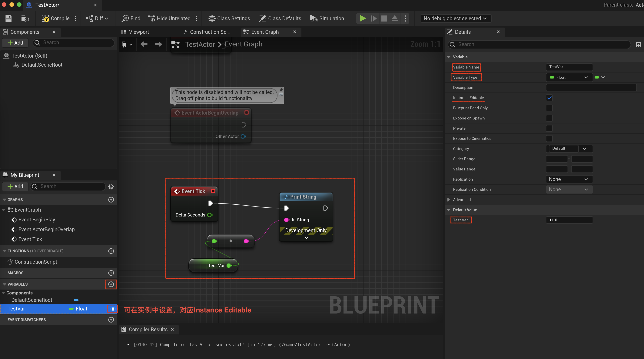The height and width of the screenshot is (359, 644).
Task: Enable Expose on Spawn checkbox
Action: [549, 118]
